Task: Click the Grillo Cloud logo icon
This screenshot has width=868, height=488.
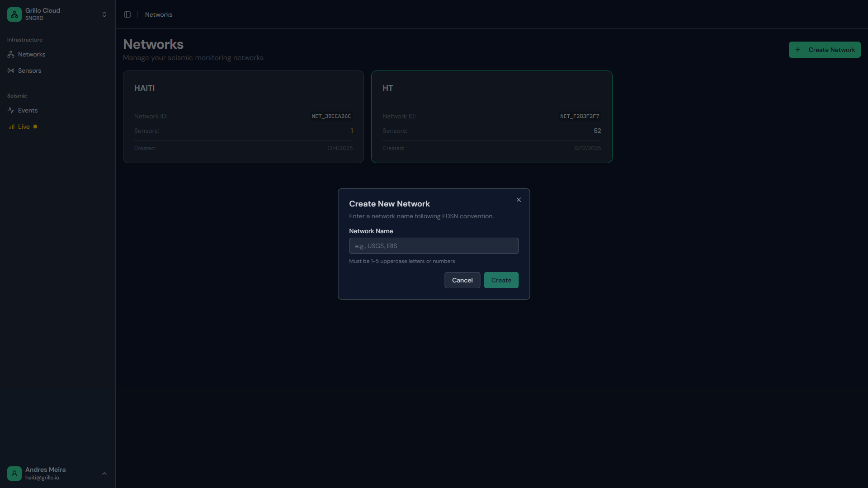Action: coord(14,14)
